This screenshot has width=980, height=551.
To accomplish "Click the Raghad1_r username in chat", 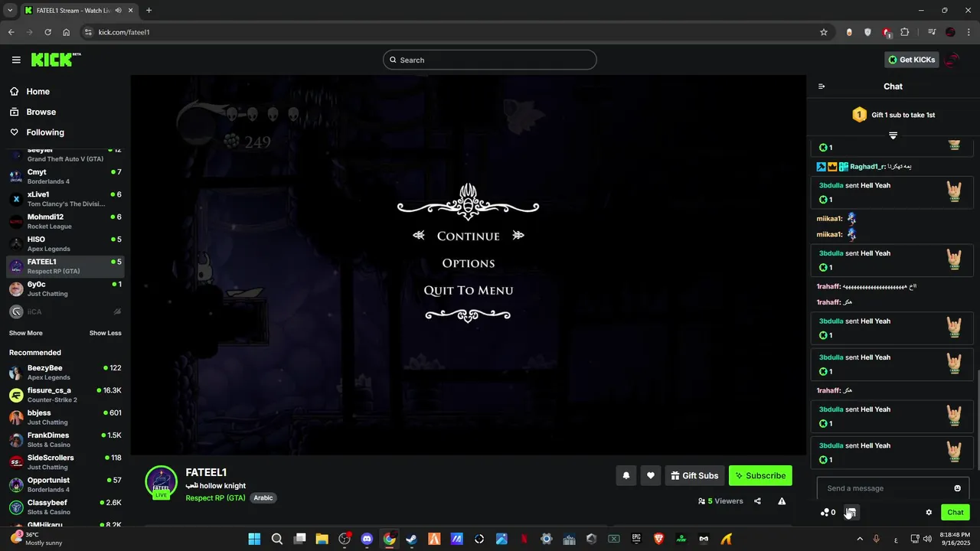I will click(867, 167).
